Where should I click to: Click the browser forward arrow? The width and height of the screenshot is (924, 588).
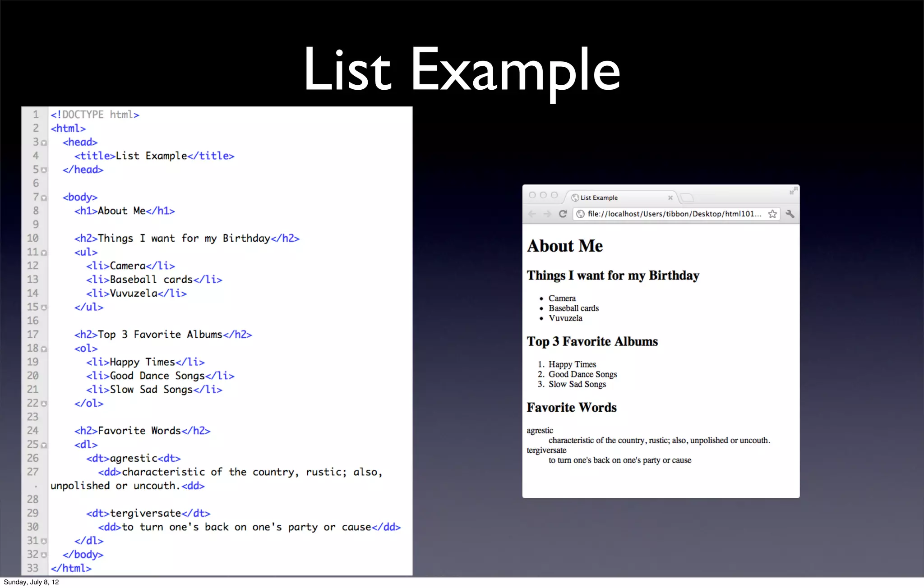coord(547,214)
